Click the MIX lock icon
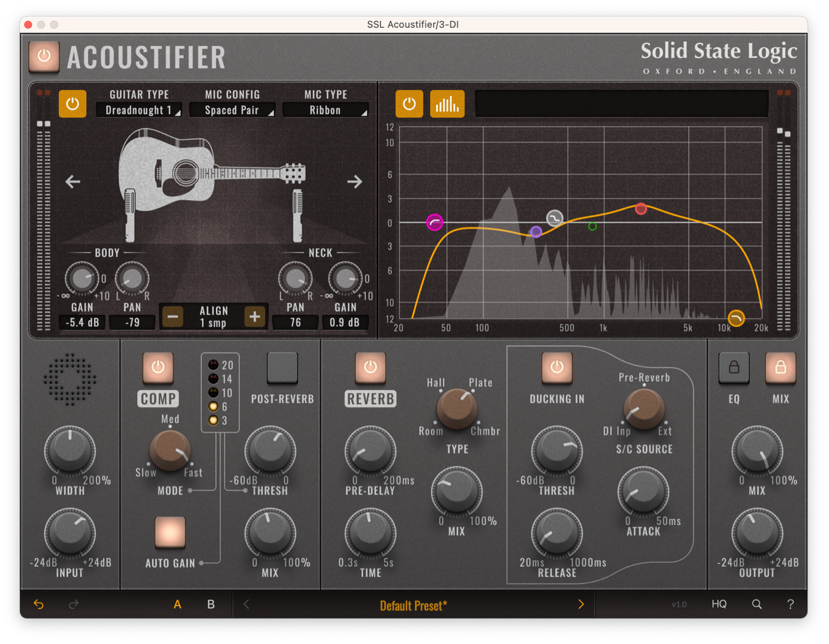The image size is (829, 644). click(780, 367)
